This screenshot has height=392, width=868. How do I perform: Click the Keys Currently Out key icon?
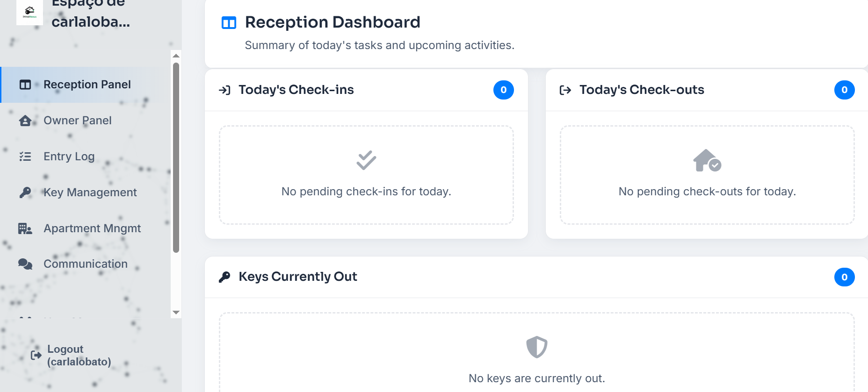click(224, 277)
